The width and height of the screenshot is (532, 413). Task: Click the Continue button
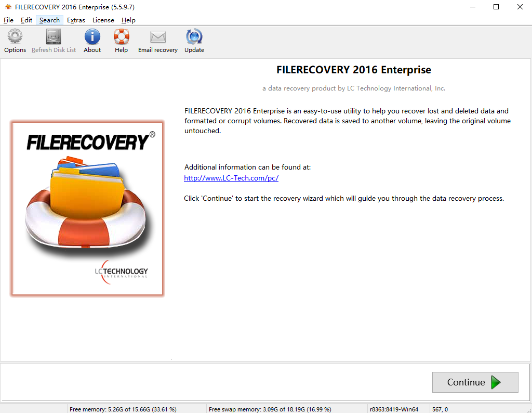click(x=475, y=382)
